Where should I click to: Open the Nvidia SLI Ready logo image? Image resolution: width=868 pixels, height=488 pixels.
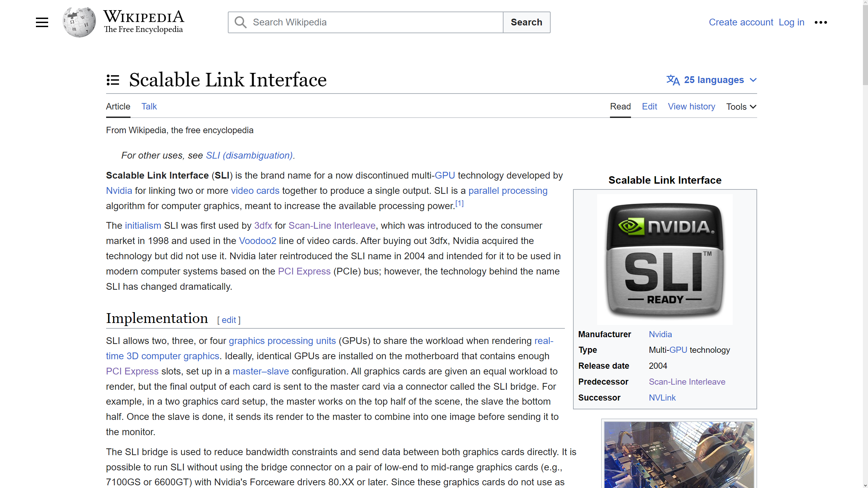[x=665, y=260]
